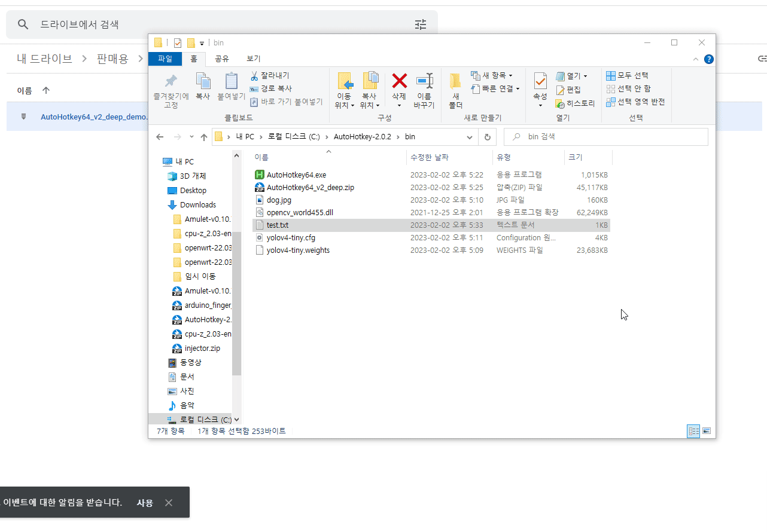Click 사용 in the notification toast
The width and height of the screenshot is (767, 532).
click(145, 503)
